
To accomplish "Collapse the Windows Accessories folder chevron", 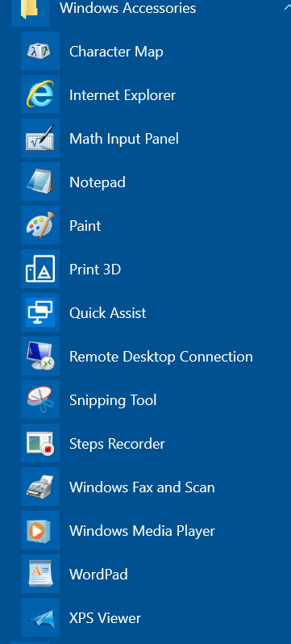I will coord(287,7).
